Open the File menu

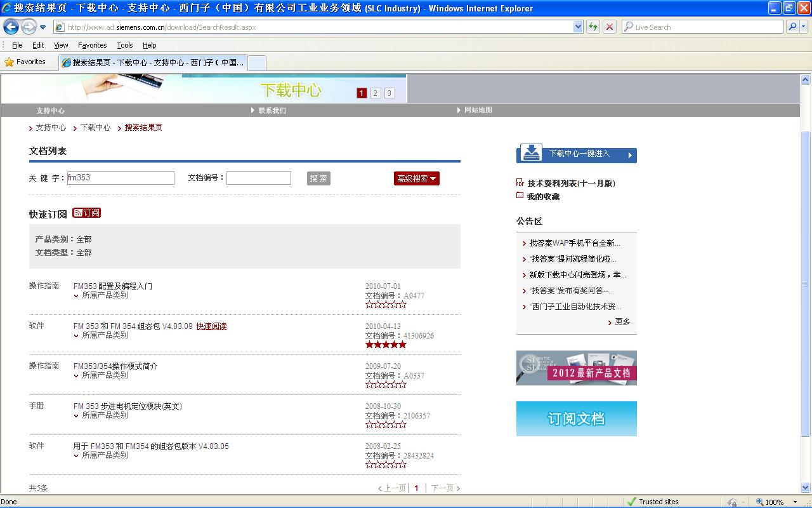point(17,45)
